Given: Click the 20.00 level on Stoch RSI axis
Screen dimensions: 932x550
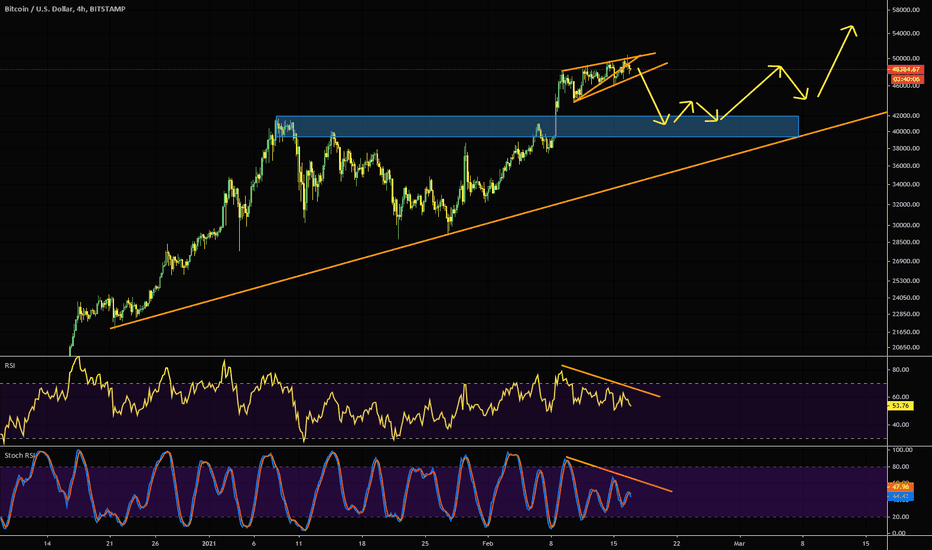Looking at the screenshot, I should click(x=900, y=517).
